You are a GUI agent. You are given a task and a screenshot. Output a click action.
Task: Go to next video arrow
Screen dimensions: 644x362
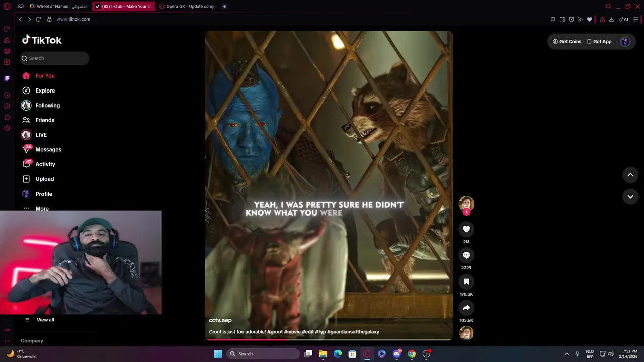630,197
